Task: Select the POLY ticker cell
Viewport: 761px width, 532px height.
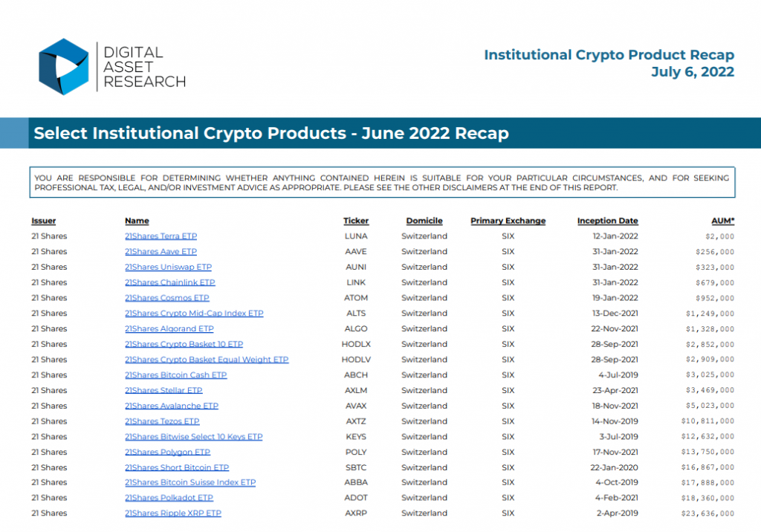Action: coord(356,452)
